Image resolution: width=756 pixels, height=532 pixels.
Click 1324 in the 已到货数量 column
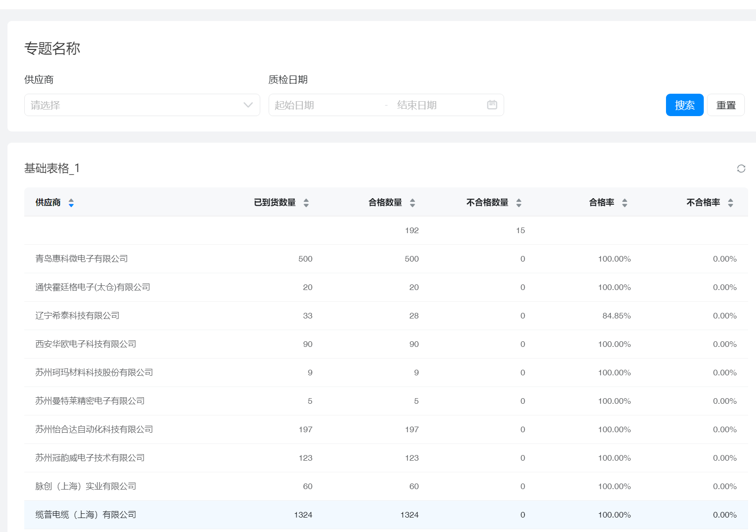303,515
